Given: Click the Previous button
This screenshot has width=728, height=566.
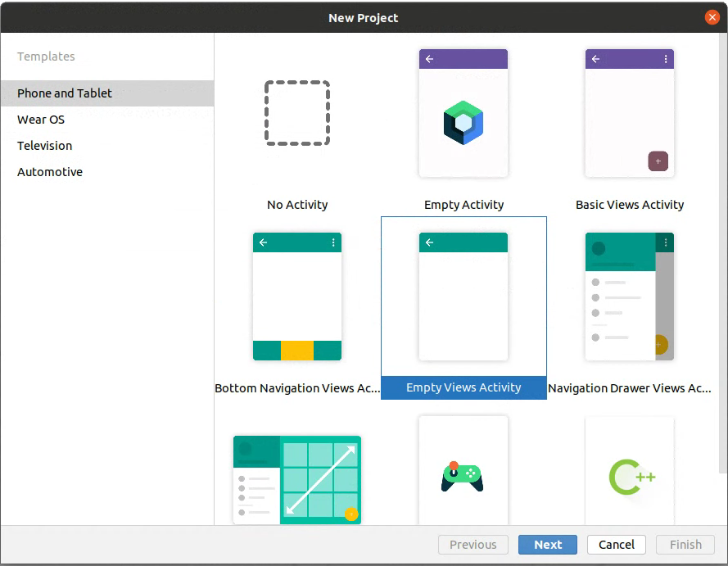Looking at the screenshot, I should click(x=473, y=545).
